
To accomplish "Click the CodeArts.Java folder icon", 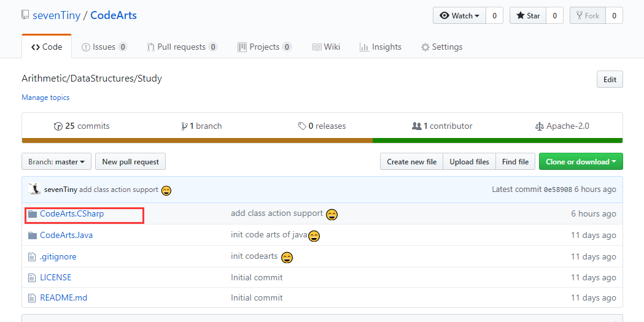I will pos(33,236).
